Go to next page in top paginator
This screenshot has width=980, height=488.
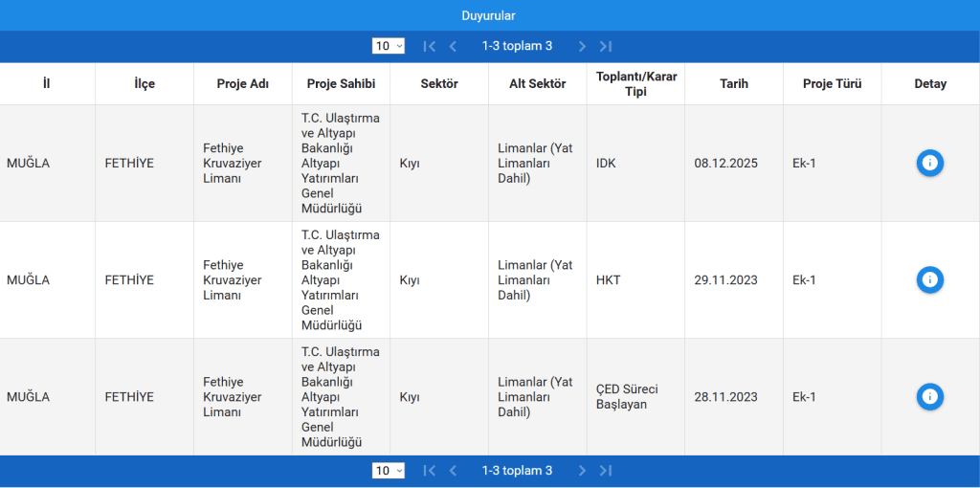582,46
